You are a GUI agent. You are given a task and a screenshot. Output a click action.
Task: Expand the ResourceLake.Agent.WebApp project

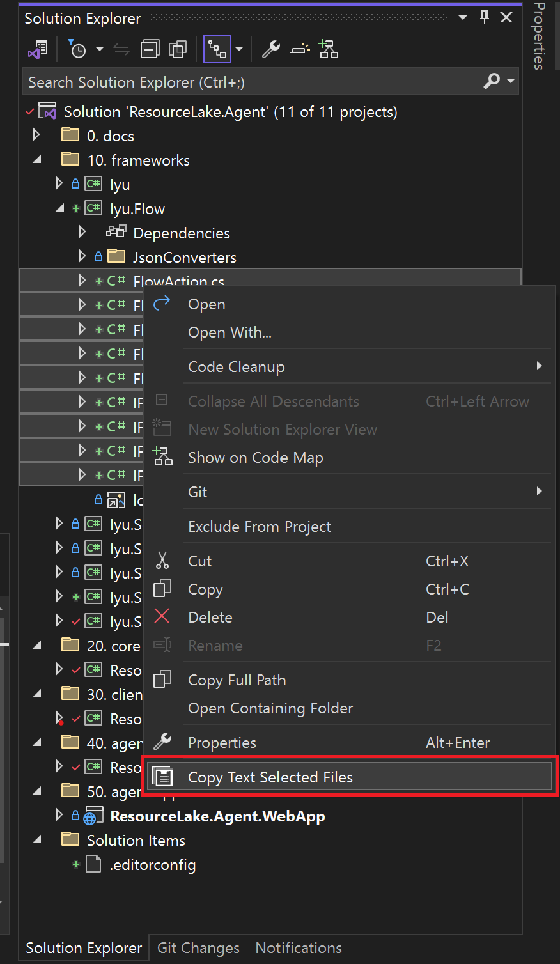[59, 815]
